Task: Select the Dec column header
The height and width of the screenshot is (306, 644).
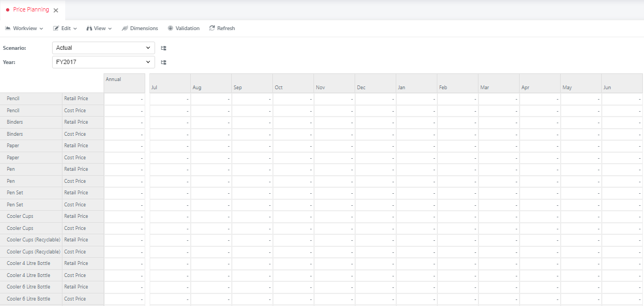Action: (375, 83)
